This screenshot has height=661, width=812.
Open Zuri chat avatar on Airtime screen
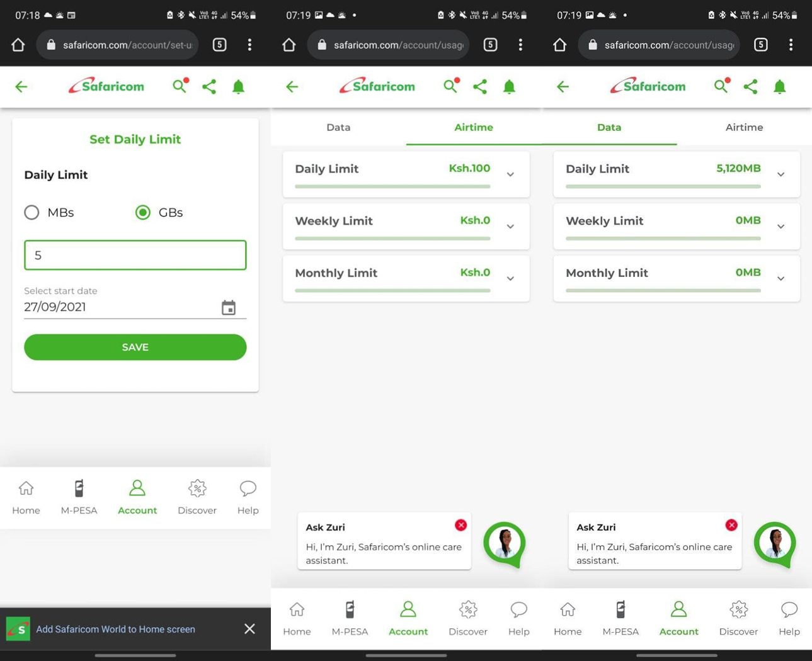[x=505, y=544]
